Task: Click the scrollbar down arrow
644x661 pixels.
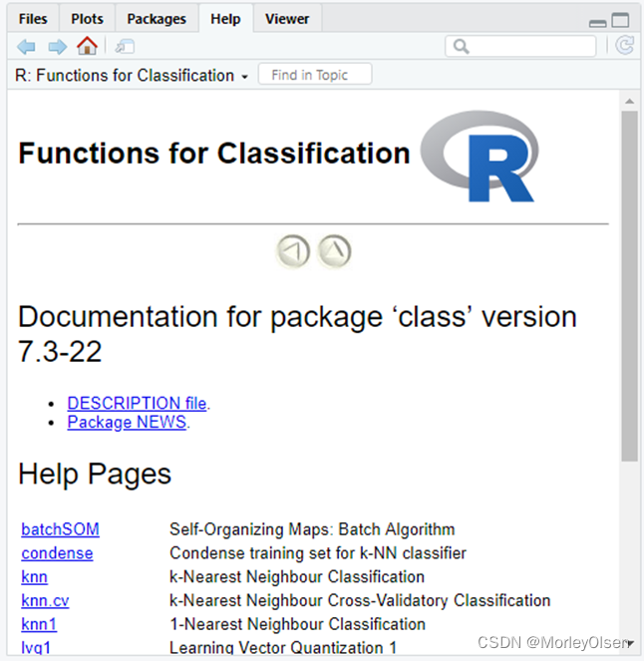Action: [630, 643]
